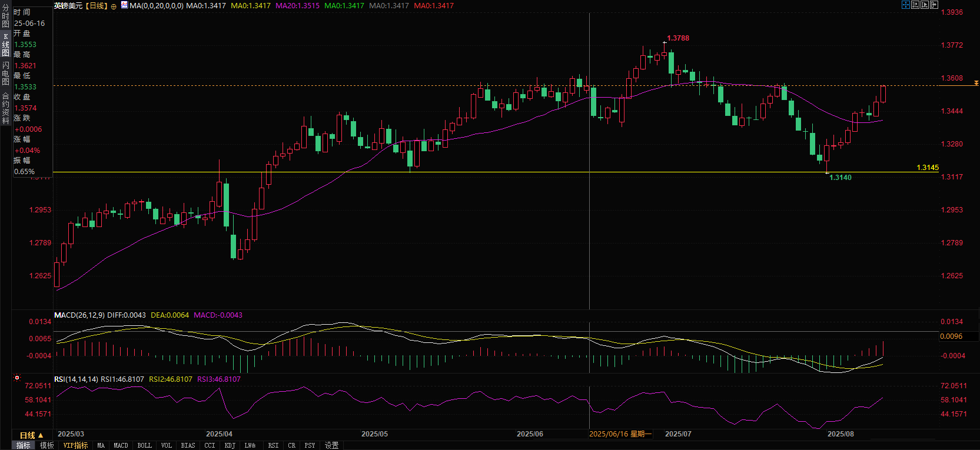Image resolution: width=980 pixels, height=450 pixels.
Task: Select the CCI indicator button
Action: coord(210,445)
